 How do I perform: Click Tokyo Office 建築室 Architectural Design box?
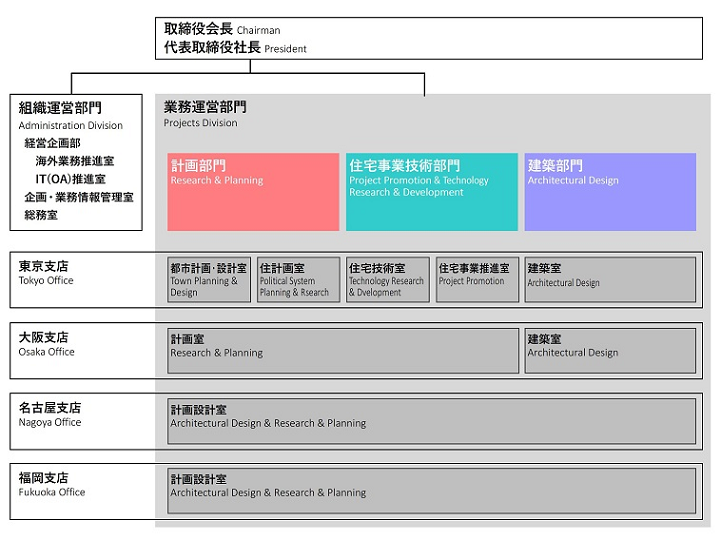click(x=610, y=279)
